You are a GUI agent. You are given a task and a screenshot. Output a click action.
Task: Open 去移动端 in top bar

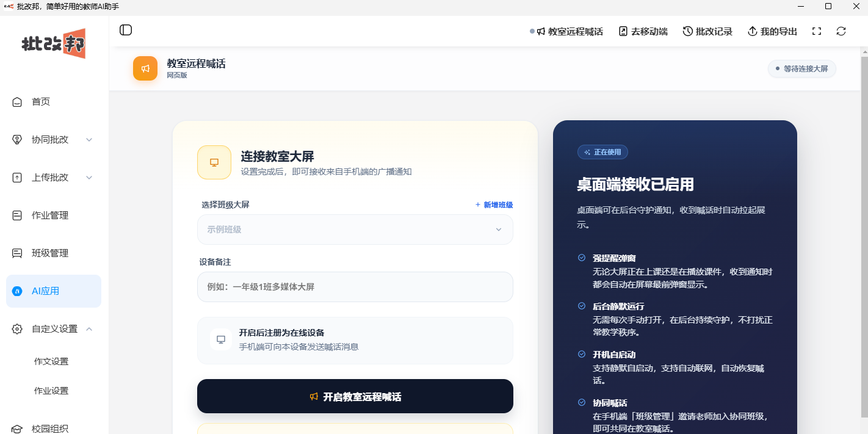tap(643, 32)
